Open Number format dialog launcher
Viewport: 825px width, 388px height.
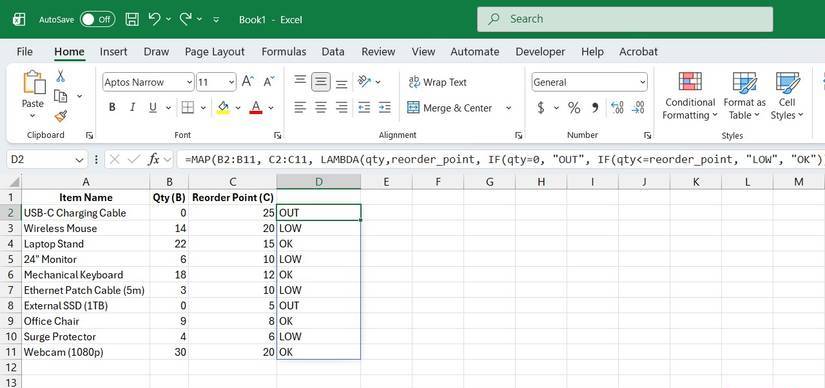(x=648, y=135)
